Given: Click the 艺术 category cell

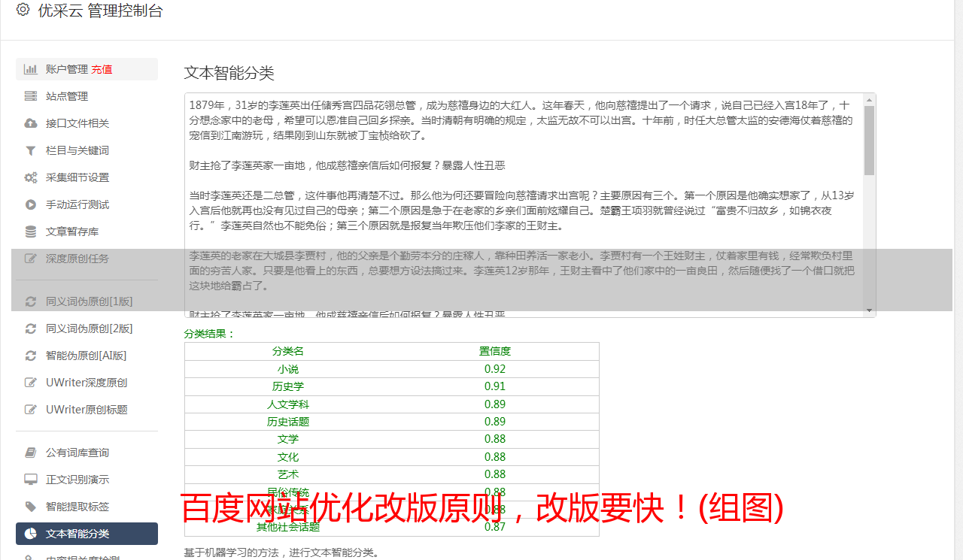Looking at the screenshot, I should (x=288, y=474).
